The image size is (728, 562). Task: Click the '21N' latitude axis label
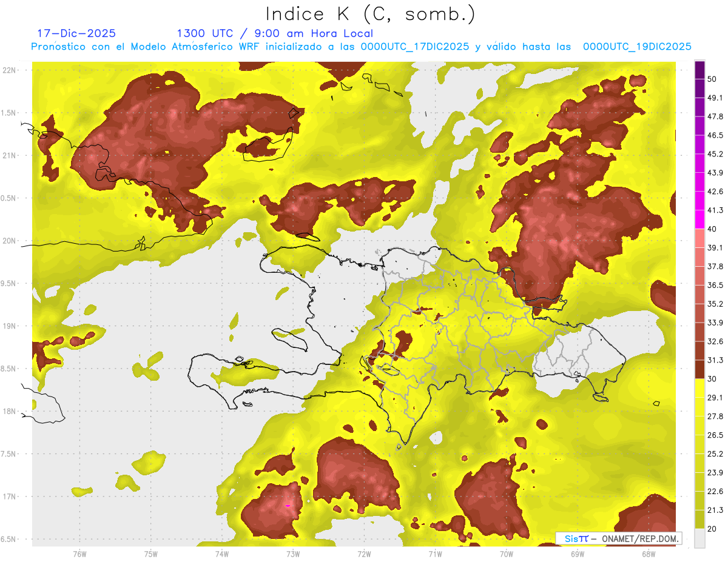pyautogui.click(x=10, y=155)
